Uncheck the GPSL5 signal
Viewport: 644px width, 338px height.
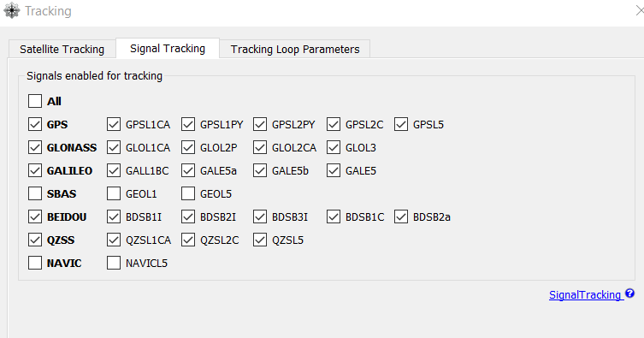(x=401, y=124)
